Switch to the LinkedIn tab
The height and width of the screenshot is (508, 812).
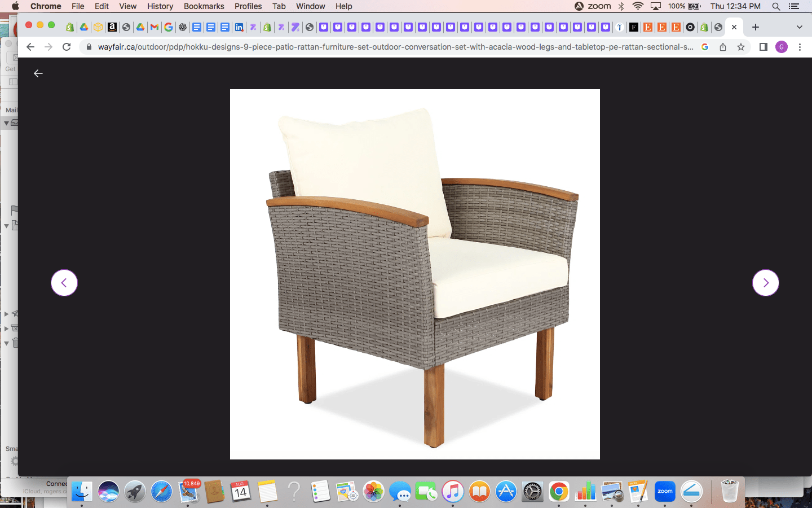tap(239, 27)
